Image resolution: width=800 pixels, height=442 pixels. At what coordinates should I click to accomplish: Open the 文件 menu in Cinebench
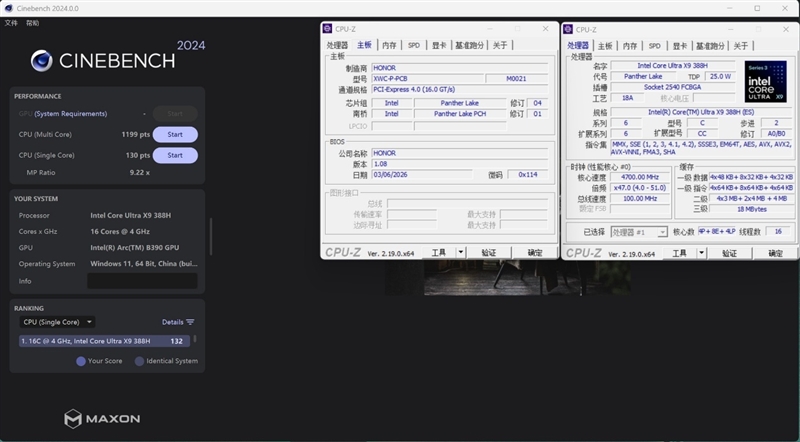[x=11, y=23]
